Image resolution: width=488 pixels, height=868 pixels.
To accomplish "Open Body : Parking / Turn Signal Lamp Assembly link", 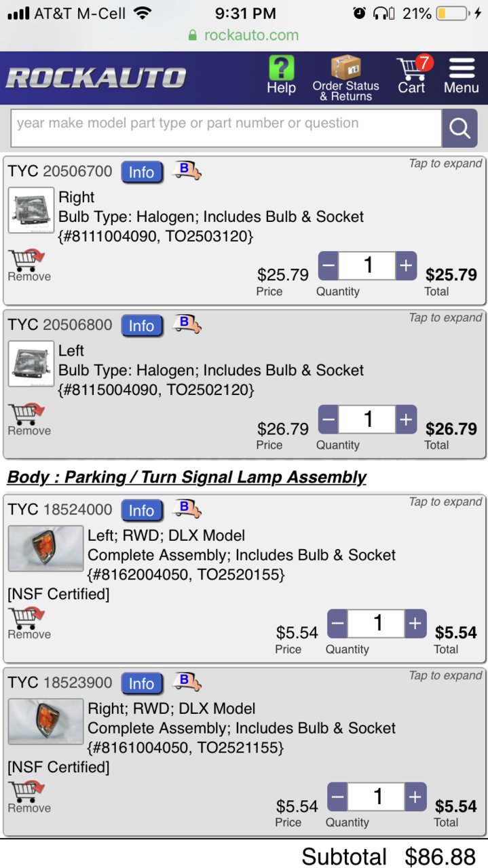I will pos(187,478).
